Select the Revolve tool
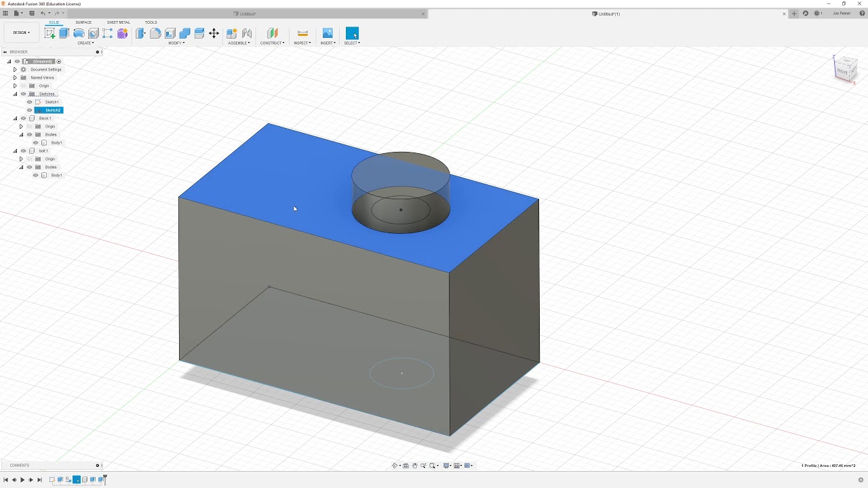The width and height of the screenshot is (868, 488). click(x=79, y=33)
